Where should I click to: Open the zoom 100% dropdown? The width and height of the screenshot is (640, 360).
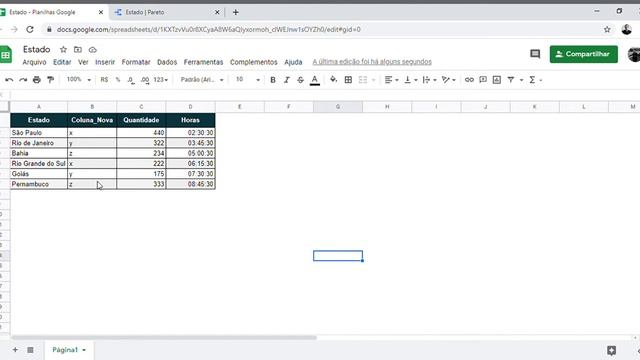(x=78, y=80)
